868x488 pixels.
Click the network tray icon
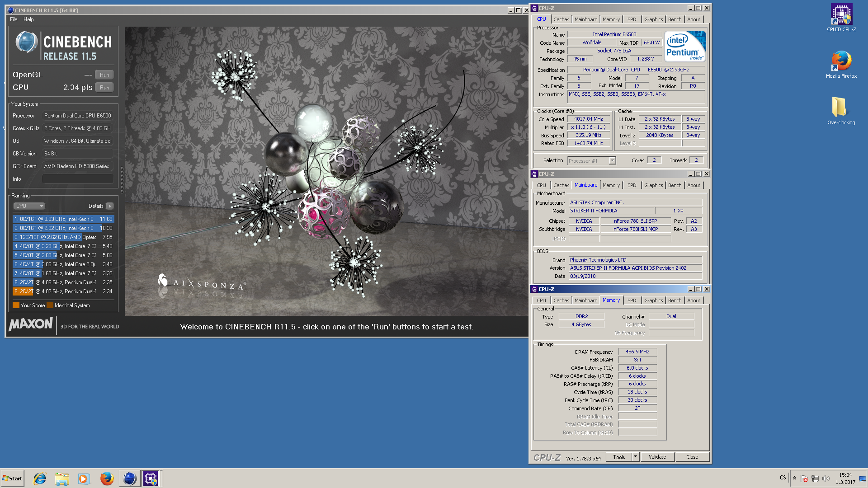[x=815, y=479]
